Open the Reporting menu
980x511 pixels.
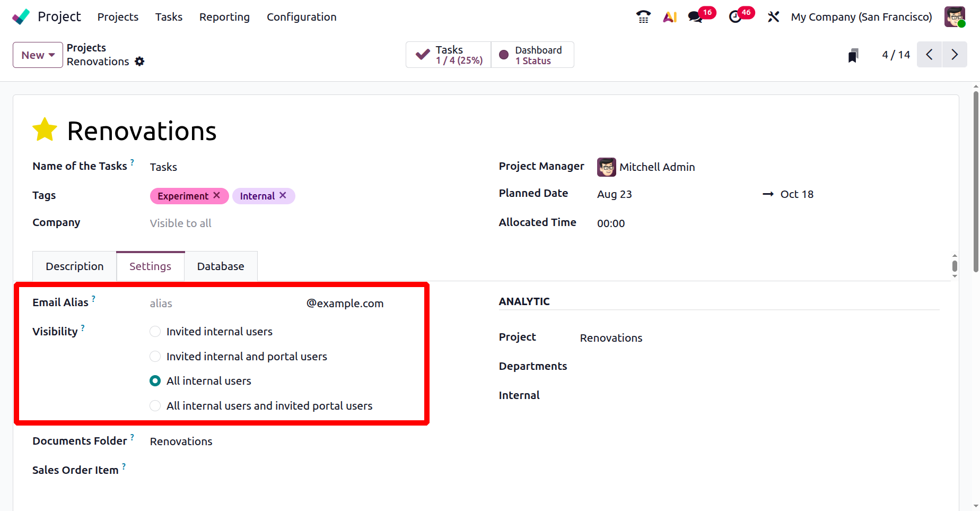coord(224,17)
